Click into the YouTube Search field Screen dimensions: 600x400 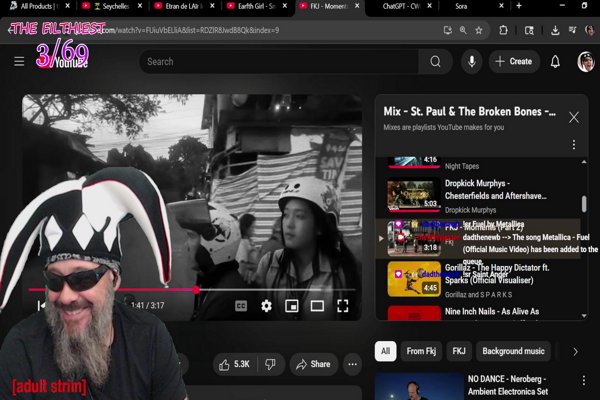click(279, 61)
